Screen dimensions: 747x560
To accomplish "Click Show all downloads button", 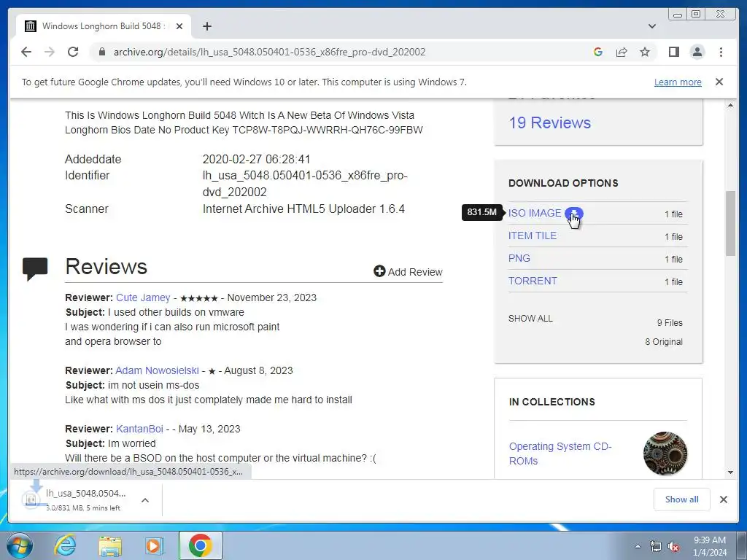I will [x=682, y=499].
